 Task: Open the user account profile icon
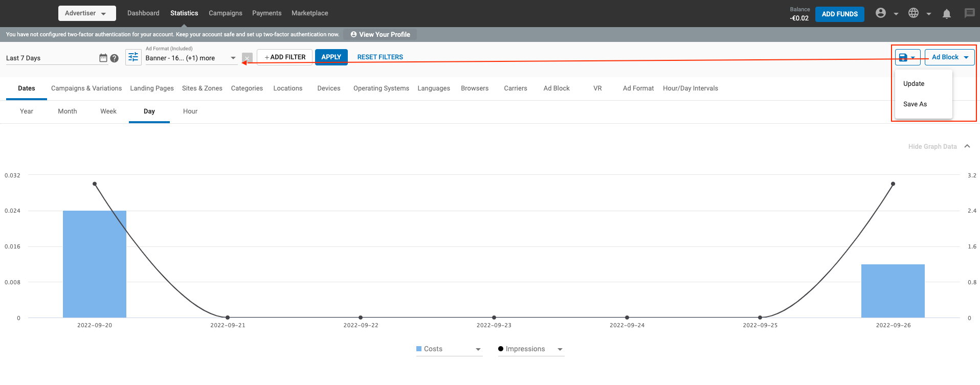click(881, 13)
